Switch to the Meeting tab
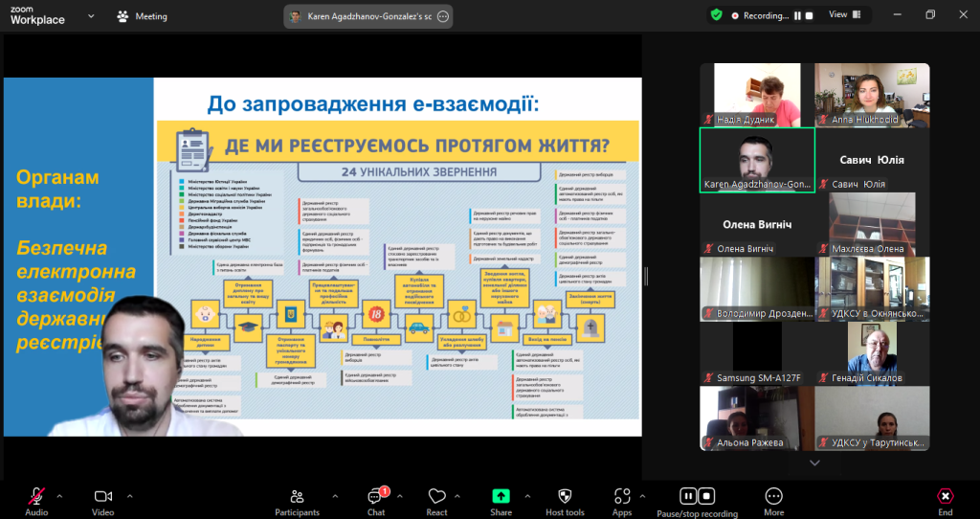980x519 pixels. pyautogui.click(x=142, y=16)
